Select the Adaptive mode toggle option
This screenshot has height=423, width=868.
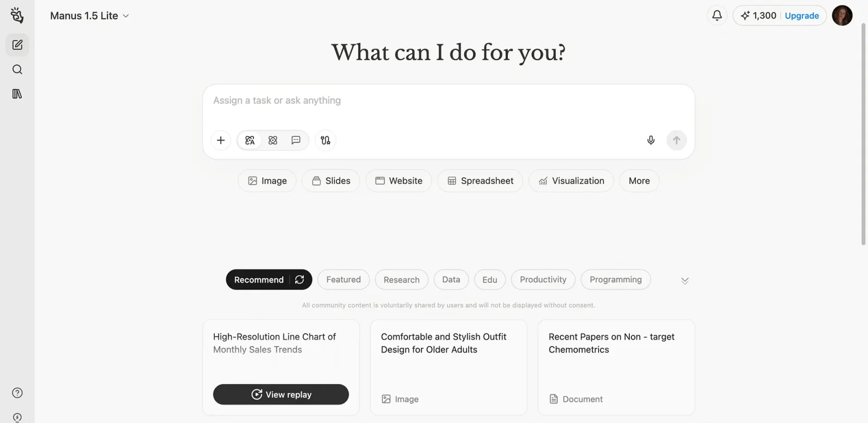[x=250, y=140]
